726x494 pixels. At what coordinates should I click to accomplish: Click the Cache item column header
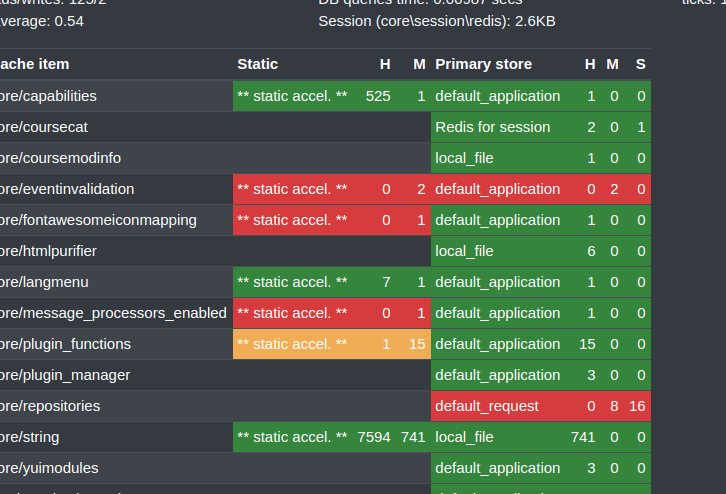tap(34, 64)
